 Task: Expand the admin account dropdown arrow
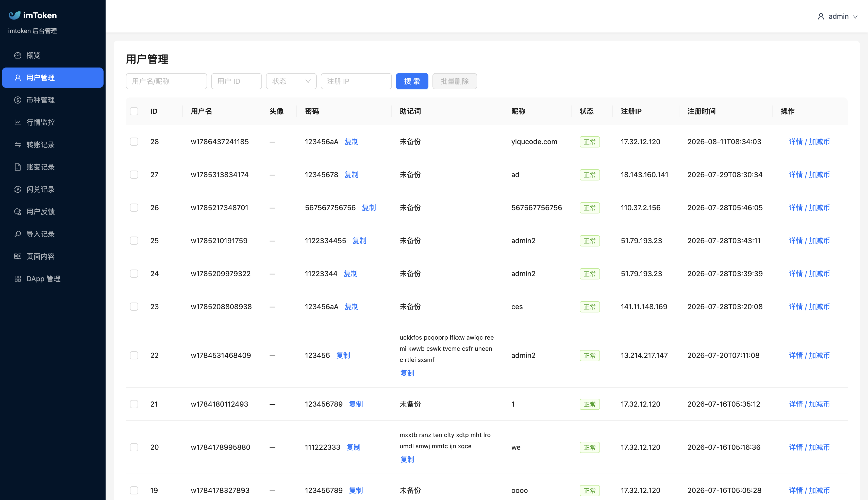(855, 17)
